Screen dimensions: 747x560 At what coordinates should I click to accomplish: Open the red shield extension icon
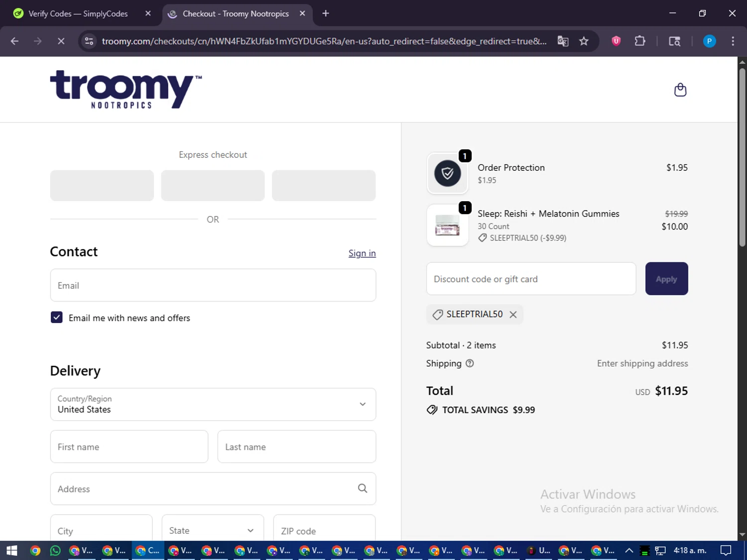tap(616, 41)
